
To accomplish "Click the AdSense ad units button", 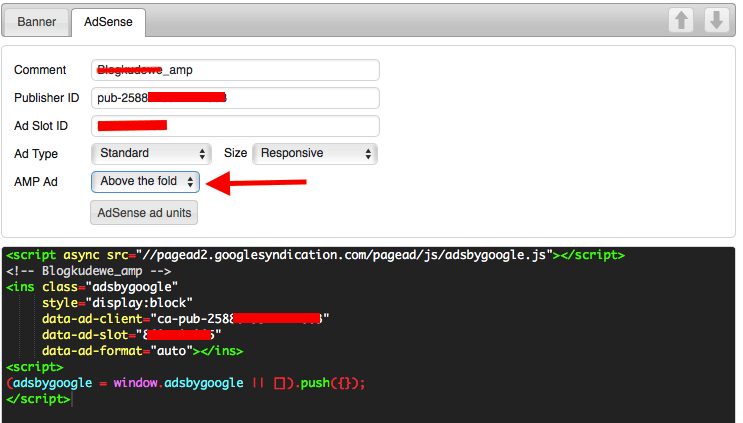I will click(144, 213).
